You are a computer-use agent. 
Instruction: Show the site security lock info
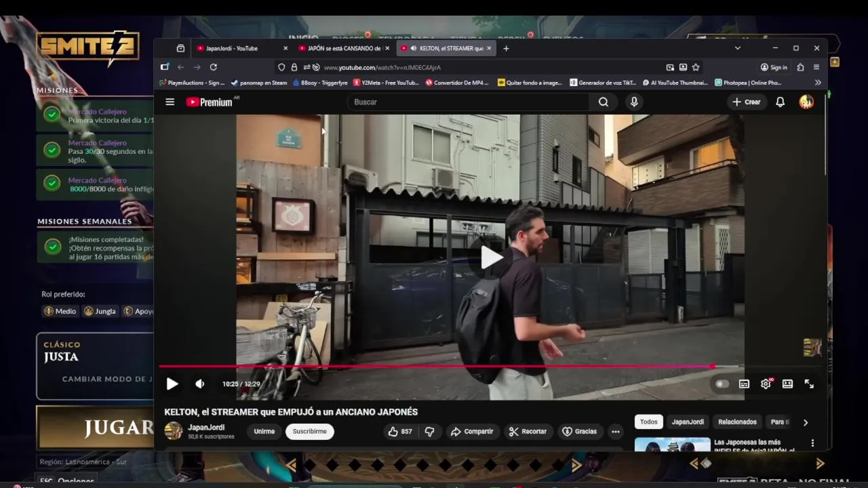coord(294,67)
